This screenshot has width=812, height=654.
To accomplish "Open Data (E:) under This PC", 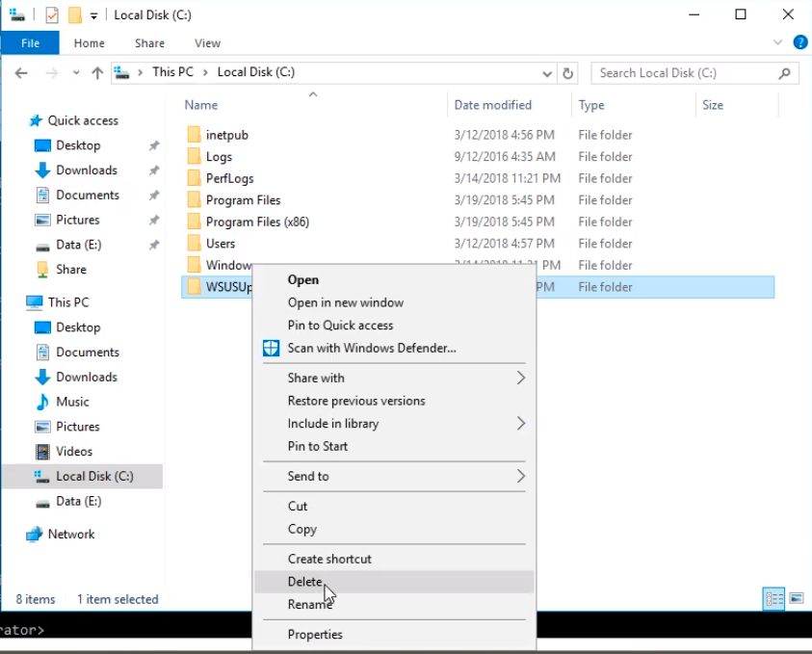I will pyautogui.click(x=78, y=501).
